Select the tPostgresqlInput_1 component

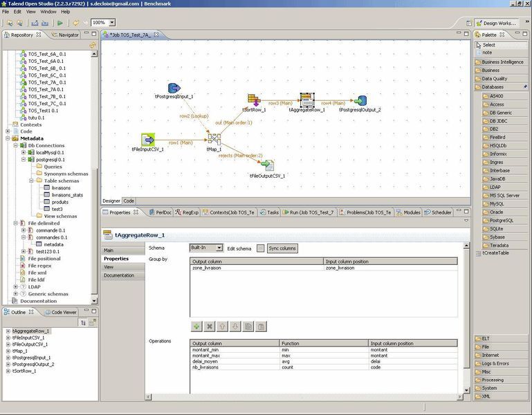(x=174, y=88)
